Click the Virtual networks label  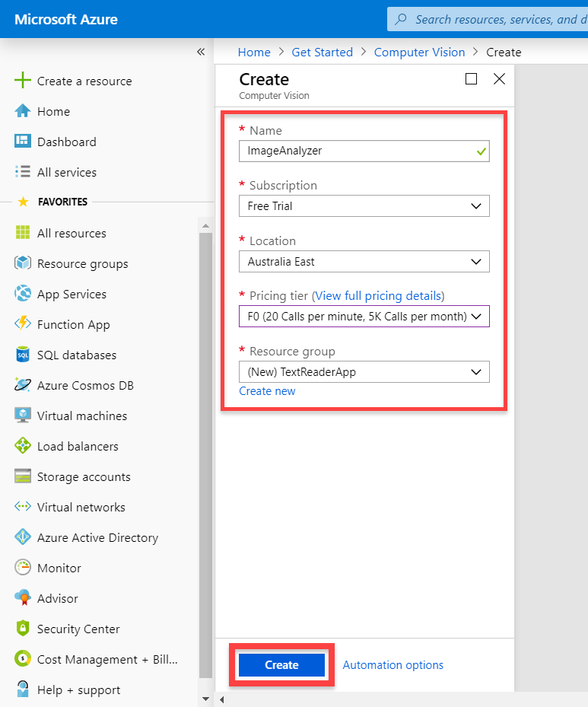click(81, 508)
